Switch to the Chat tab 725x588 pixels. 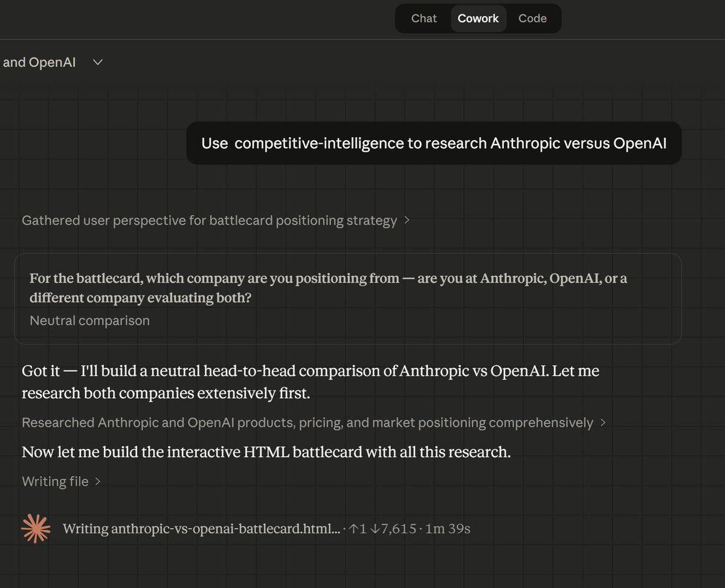pos(424,18)
